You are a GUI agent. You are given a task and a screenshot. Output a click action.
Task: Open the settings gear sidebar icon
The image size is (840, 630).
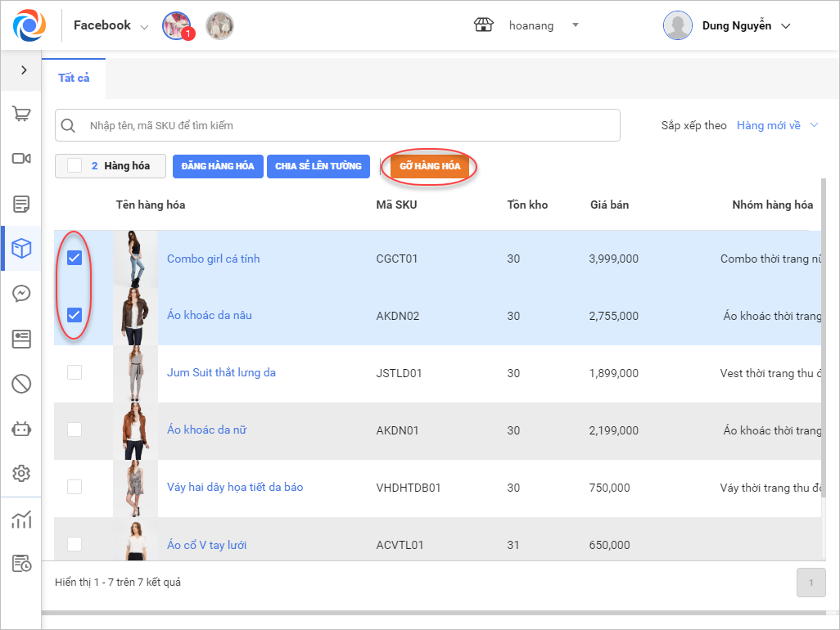coord(21,473)
